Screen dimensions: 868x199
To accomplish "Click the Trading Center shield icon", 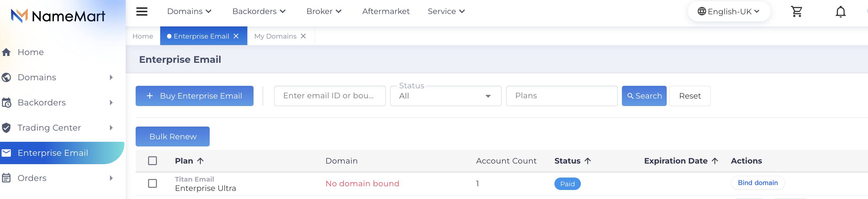I will pos(7,127).
